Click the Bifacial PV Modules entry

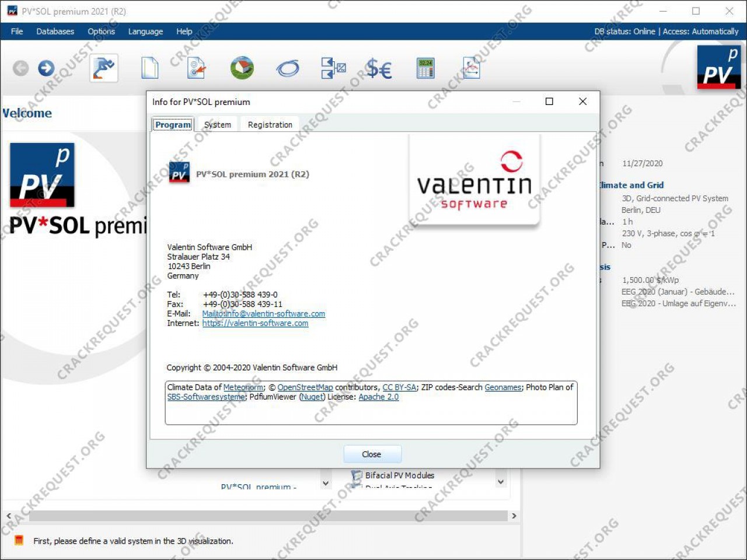point(400,475)
